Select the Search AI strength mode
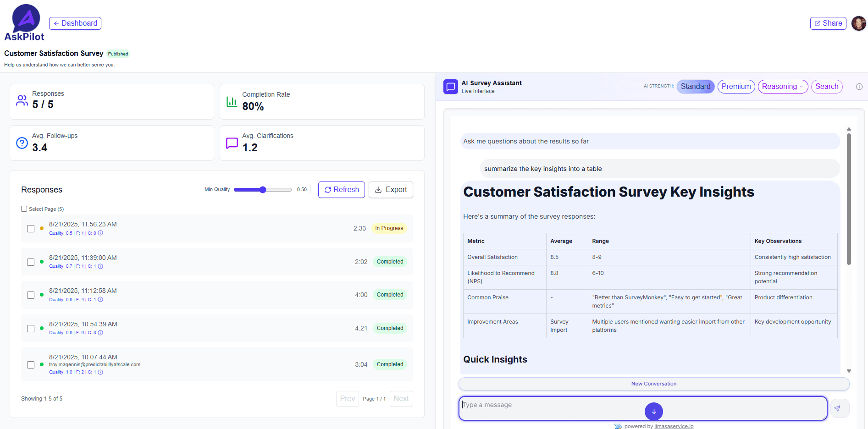868x429 pixels. (x=827, y=86)
